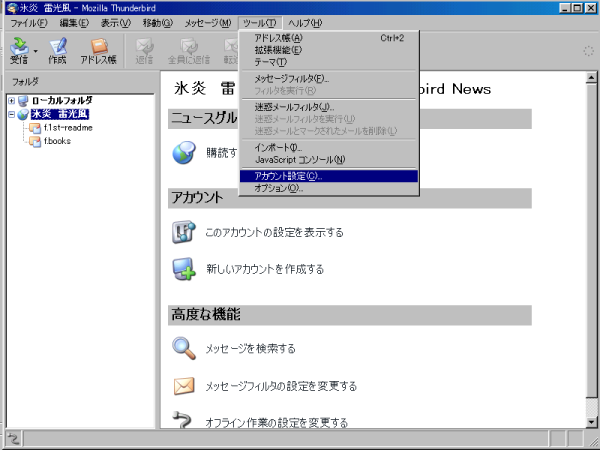Image resolution: width=600 pixels, height=450 pixels.
Task: Choose アドレス帳(A) from the Tools menu
Action: (329, 38)
